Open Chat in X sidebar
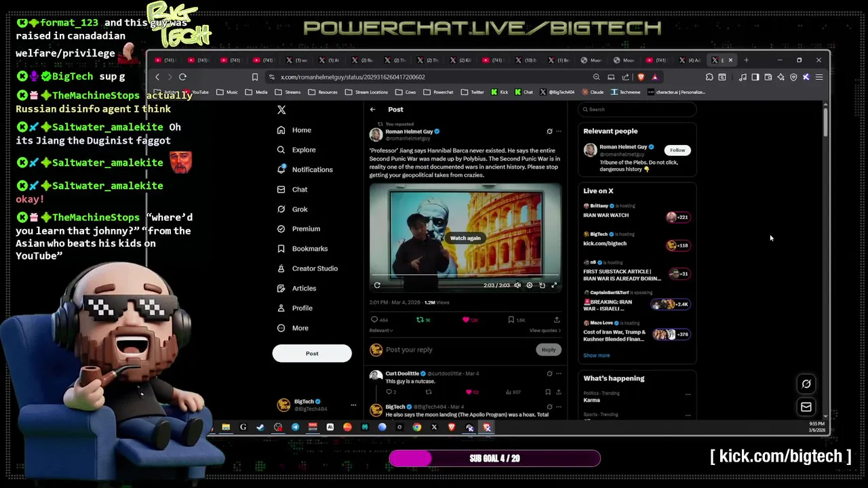Image resolution: width=868 pixels, height=488 pixels. point(292,189)
